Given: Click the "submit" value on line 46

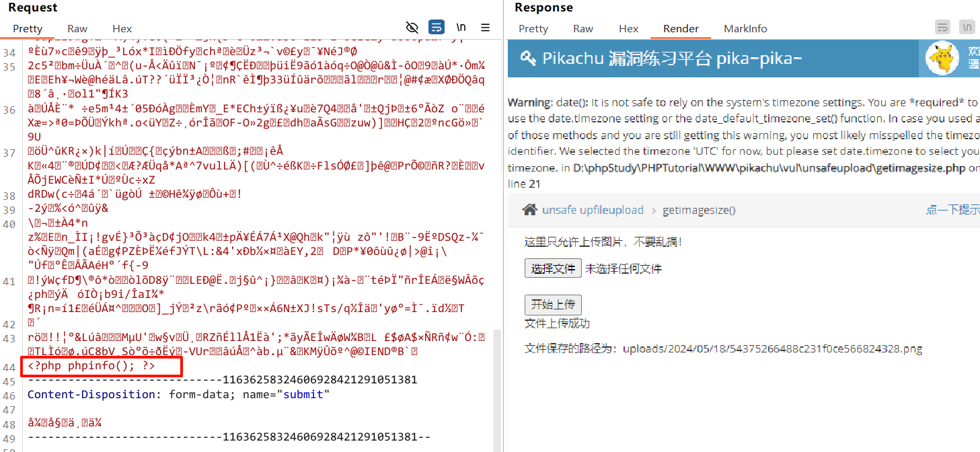Looking at the screenshot, I should pyautogui.click(x=302, y=394).
